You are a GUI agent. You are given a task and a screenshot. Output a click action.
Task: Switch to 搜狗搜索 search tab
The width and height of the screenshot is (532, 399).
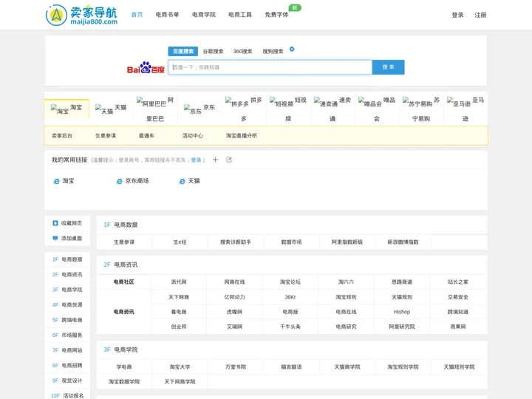point(273,51)
